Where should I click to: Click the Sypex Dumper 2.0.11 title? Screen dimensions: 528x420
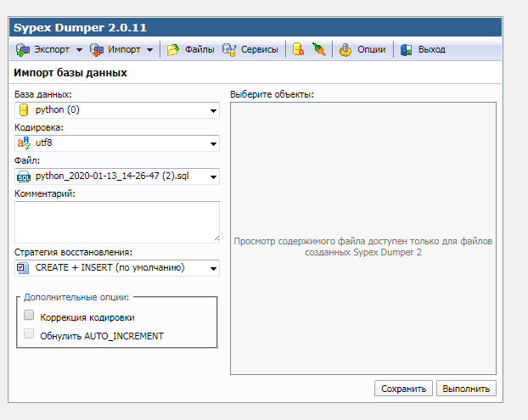[80, 28]
